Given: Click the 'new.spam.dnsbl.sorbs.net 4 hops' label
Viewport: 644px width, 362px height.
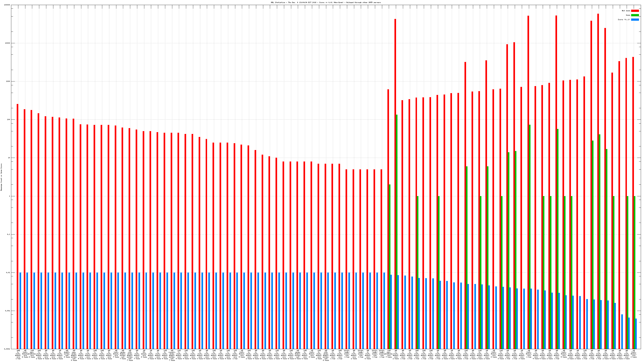Looking at the screenshot, I should click(x=74, y=355).
